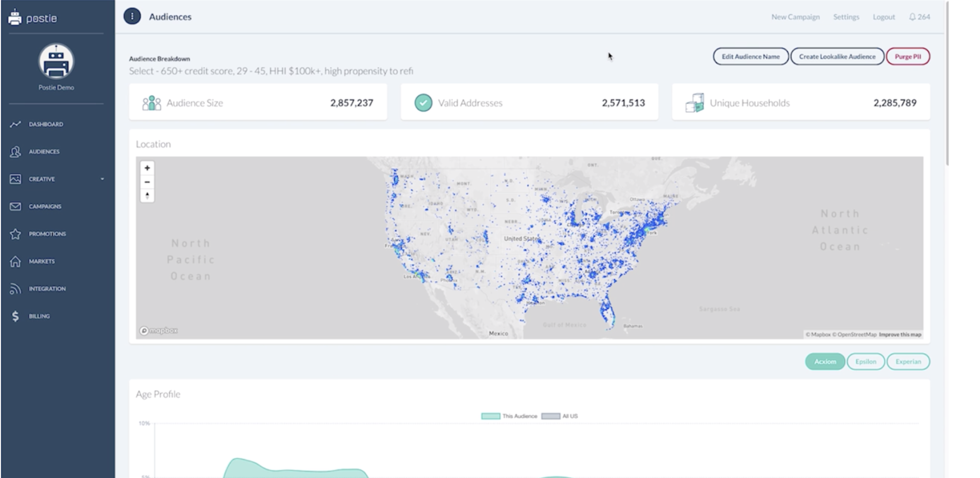Click the New Campaign link
Image resolution: width=980 pixels, height=478 pixels.
tap(795, 17)
